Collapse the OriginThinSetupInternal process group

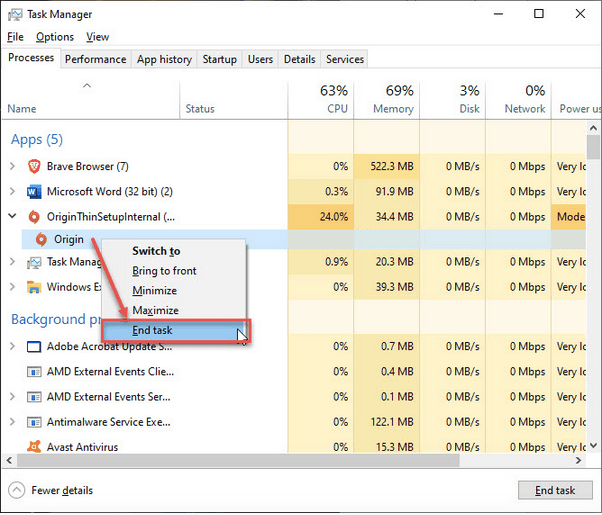(12, 216)
